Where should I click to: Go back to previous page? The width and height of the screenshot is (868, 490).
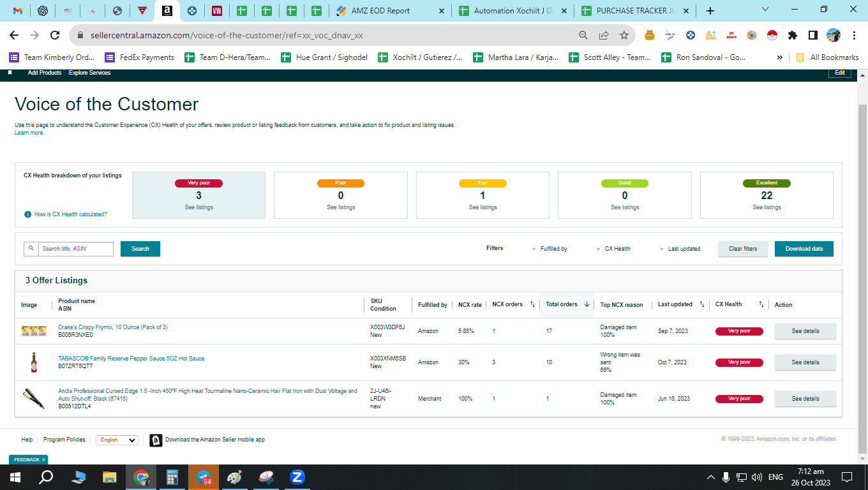tap(14, 35)
